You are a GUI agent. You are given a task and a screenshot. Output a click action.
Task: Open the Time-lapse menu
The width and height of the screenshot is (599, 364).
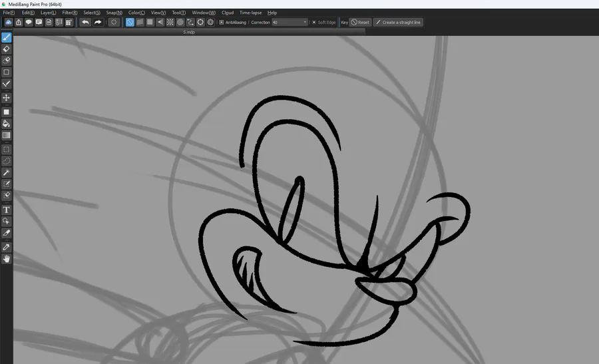click(x=251, y=13)
